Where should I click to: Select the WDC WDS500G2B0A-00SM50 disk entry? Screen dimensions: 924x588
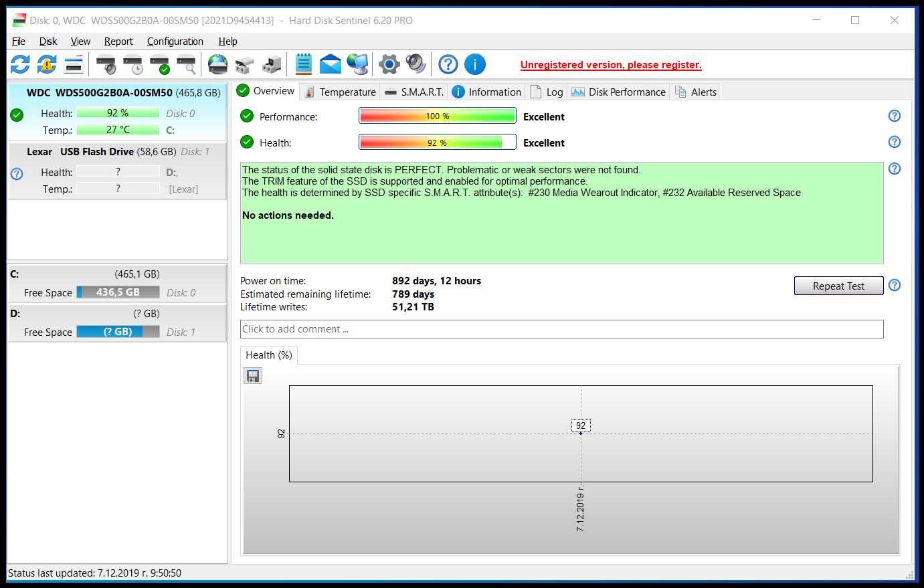pyautogui.click(x=117, y=111)
